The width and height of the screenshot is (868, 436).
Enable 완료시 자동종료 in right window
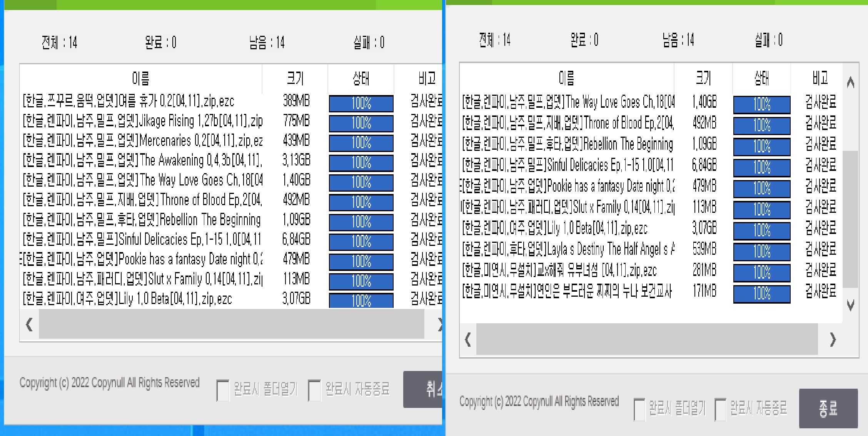(720, 409)
